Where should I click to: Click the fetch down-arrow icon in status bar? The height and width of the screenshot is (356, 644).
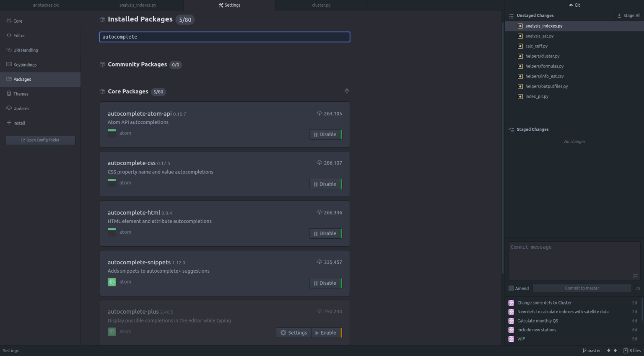608,351
